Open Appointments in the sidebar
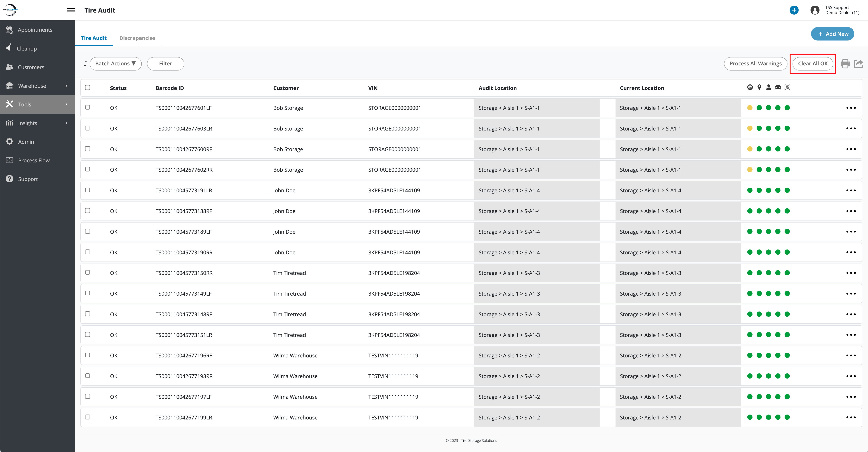Viewport: 868px width, 452px height. [x=35, y=30]
